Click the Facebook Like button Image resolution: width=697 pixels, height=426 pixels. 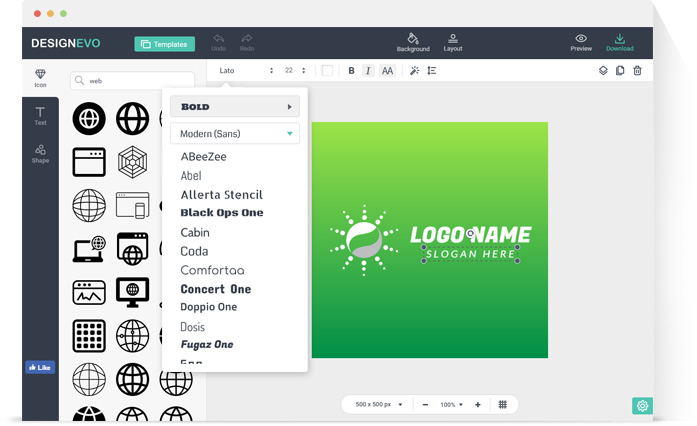click(x=40, y=368)
